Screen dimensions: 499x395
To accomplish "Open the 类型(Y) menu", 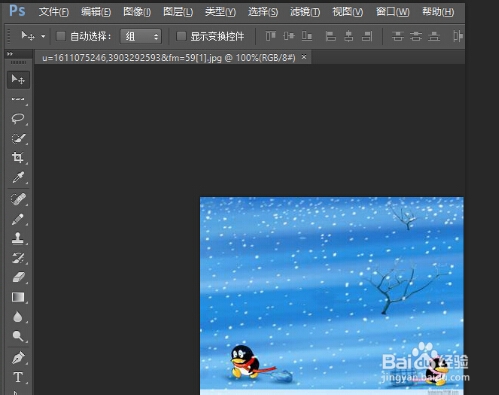I will (220, 12).
